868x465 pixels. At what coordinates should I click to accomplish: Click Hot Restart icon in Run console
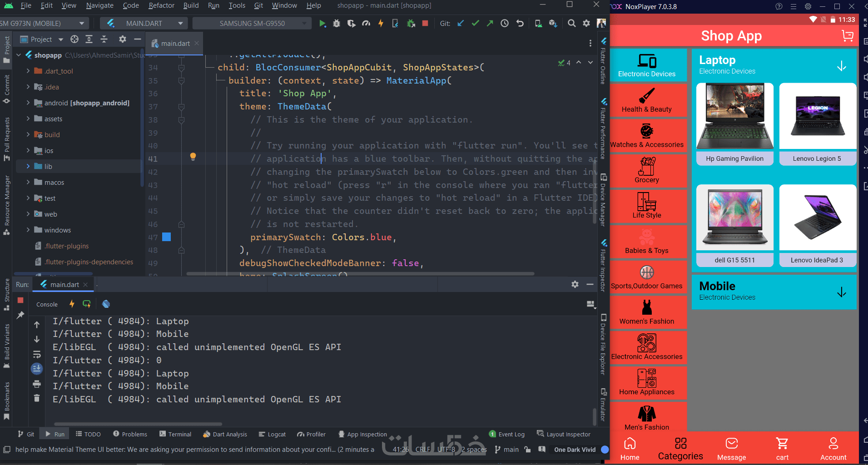(x=87, y=304)
